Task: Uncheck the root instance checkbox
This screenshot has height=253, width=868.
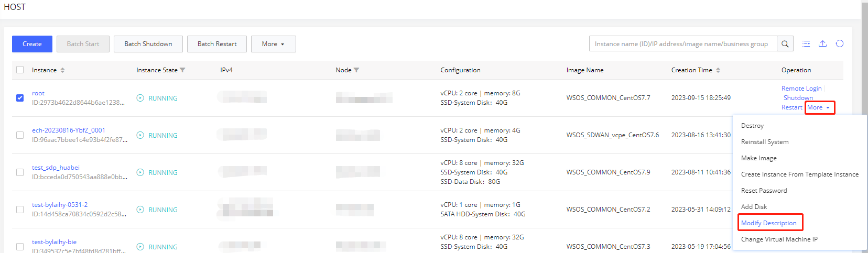Action: (x=20, y=98)
